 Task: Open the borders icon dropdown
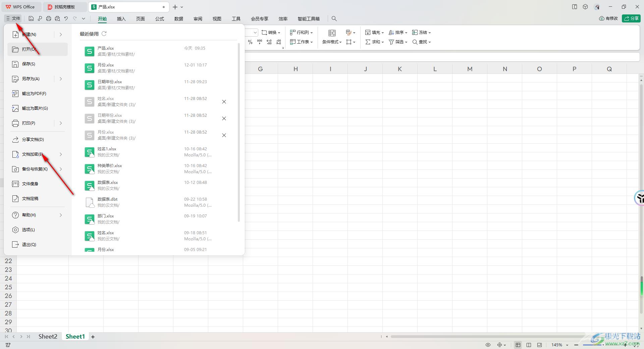pyautogui.click(x=351, y=42)
